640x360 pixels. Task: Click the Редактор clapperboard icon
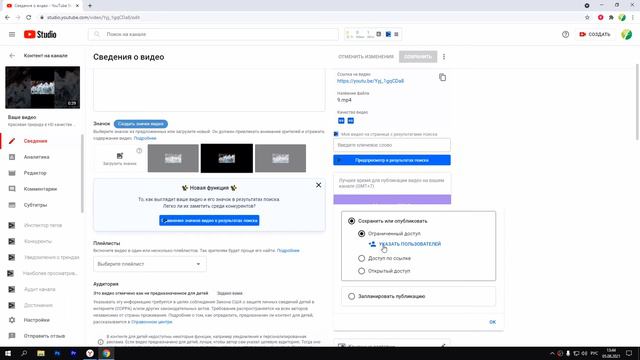(12, 173)
